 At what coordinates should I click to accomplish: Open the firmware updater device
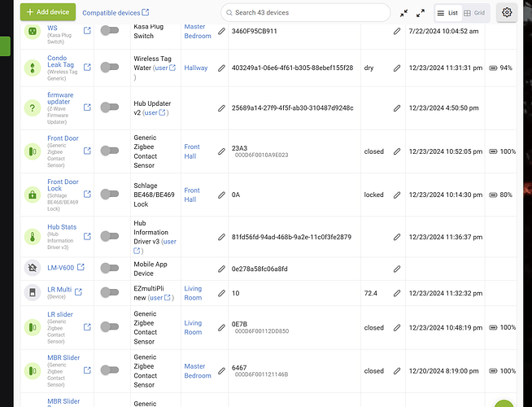tap(60, 98)
